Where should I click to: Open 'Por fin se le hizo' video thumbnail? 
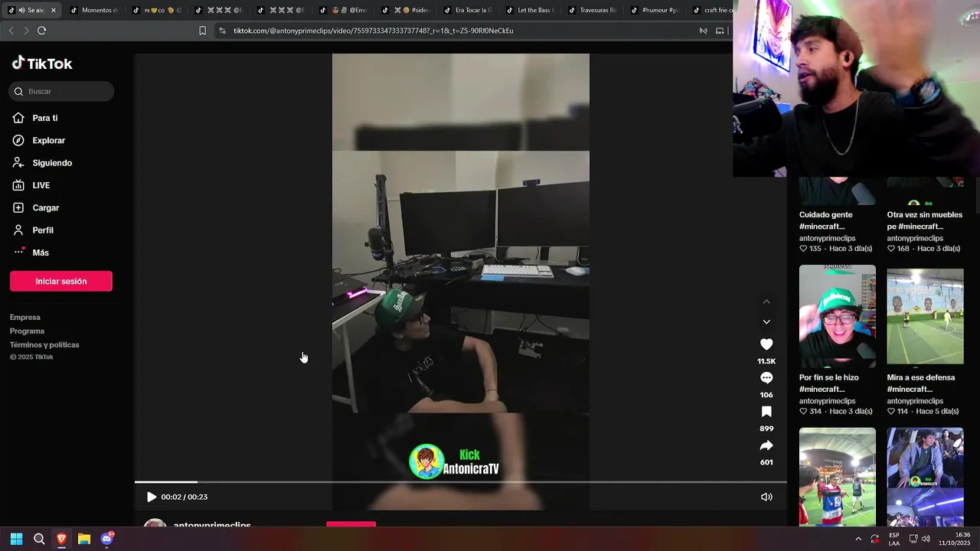838,315
